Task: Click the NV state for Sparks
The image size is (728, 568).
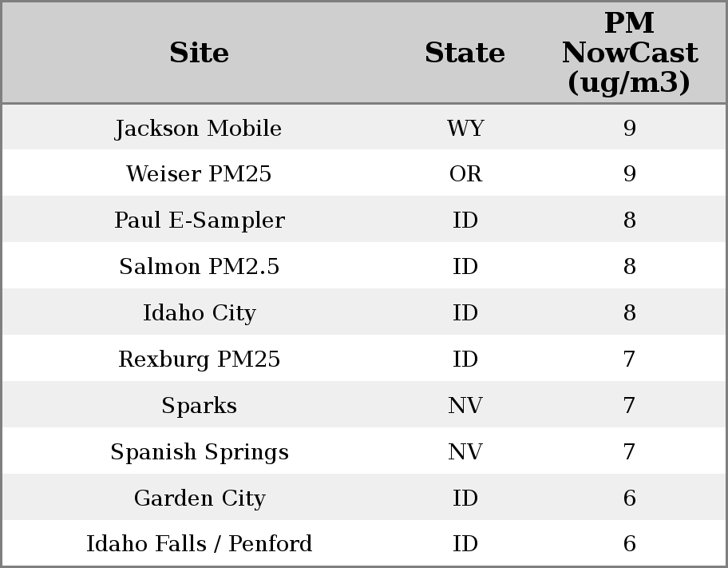Action: tap(465, 406)
